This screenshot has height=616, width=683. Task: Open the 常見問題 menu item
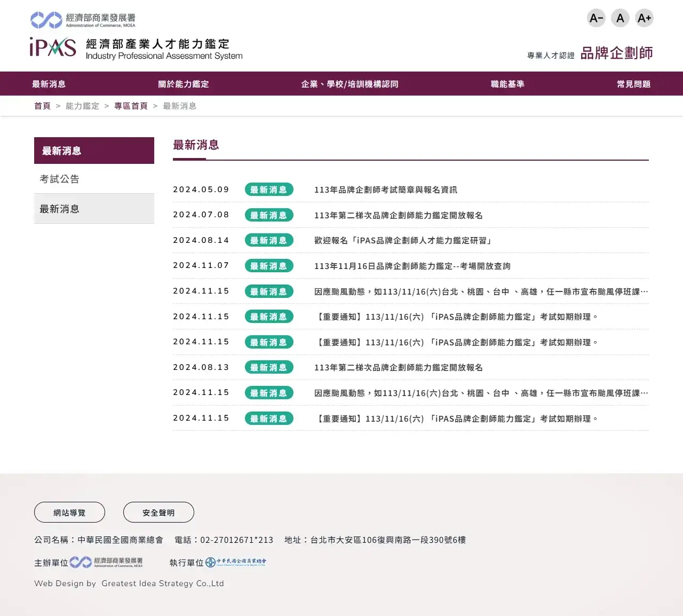(x=633, y=84)
